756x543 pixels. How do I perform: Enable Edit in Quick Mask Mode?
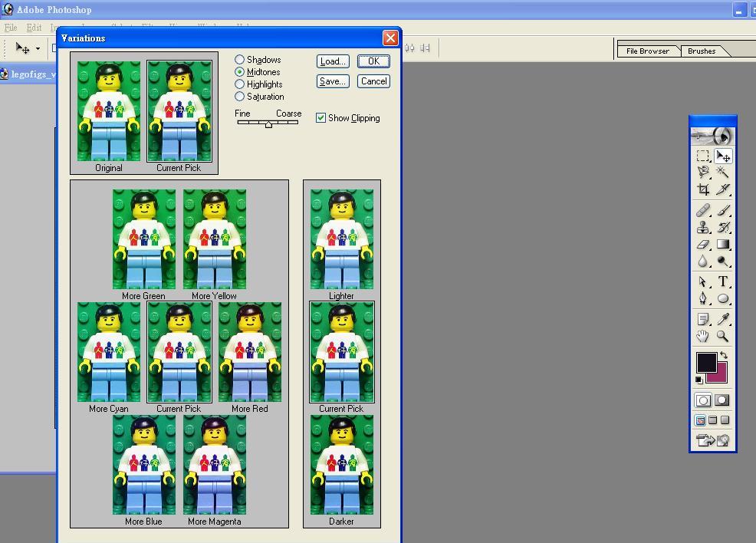tap(722, 400)
